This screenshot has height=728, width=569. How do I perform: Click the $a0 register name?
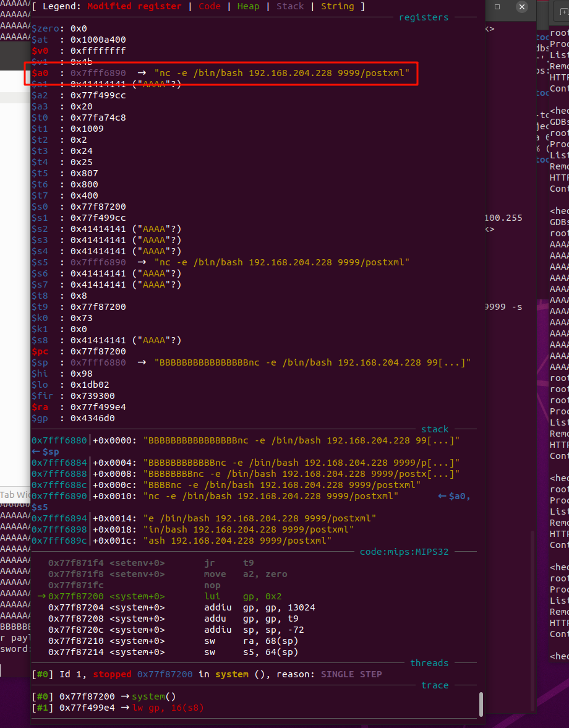click(x=40, y=74)
